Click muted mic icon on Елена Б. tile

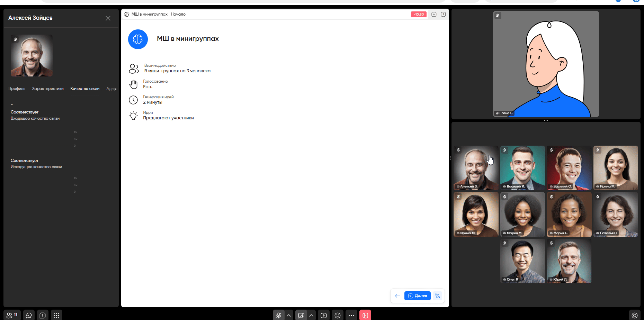(498, 16)
